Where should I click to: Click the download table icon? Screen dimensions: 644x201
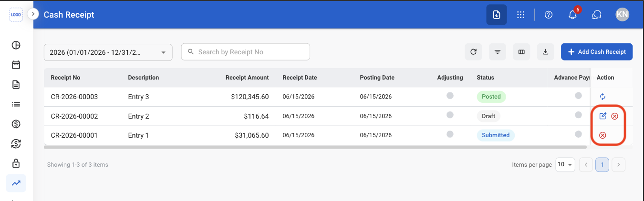[546, 52]
